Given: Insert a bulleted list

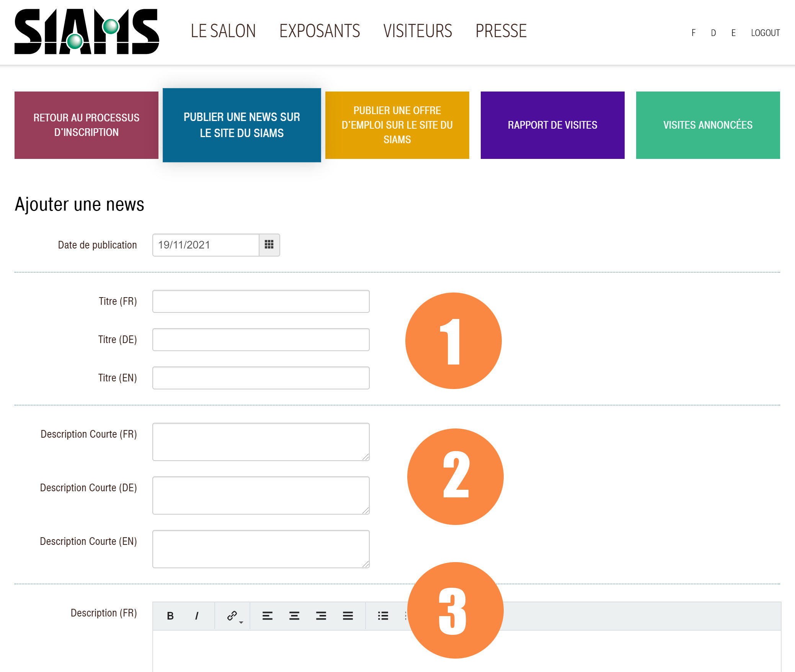Looking at the screenshot, I should [383, 616].
